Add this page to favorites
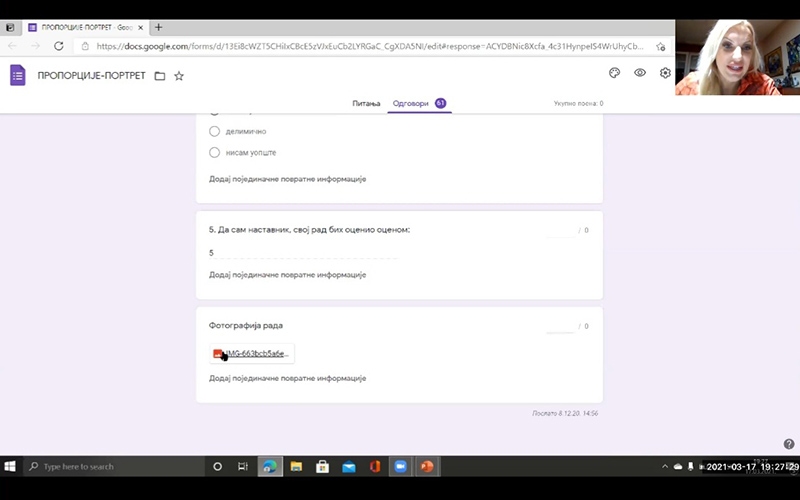This screenshot has height=500, width=800. (x=661, y=46)
